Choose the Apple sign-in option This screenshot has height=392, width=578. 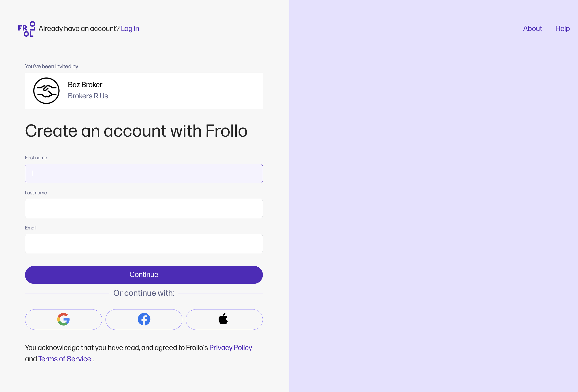pos(224,319)
